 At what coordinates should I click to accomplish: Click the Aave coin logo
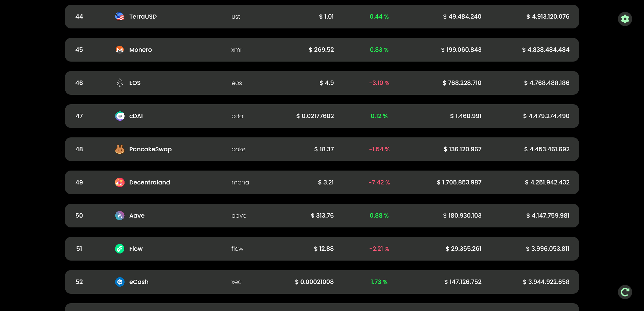point(120,216)
